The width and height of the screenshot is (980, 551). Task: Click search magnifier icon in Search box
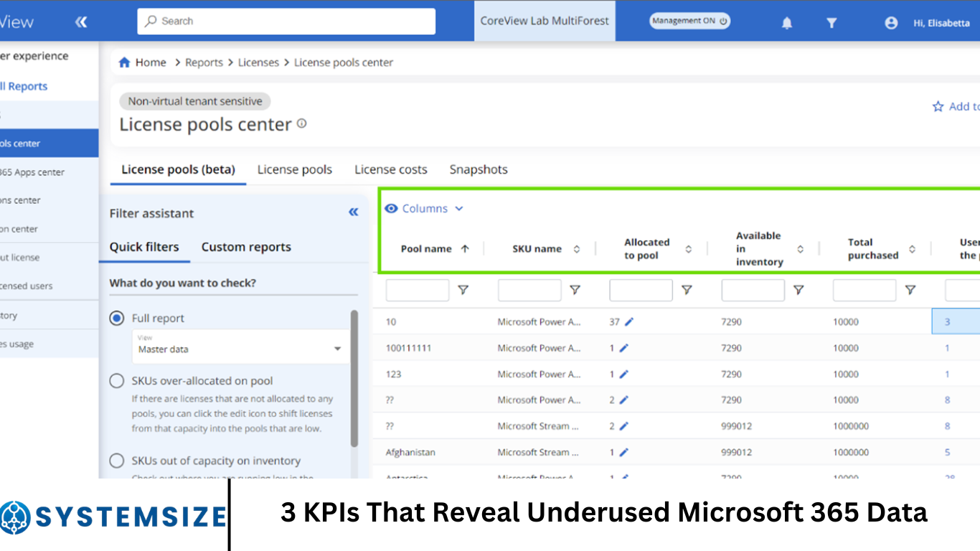click(x=151, y=22)
